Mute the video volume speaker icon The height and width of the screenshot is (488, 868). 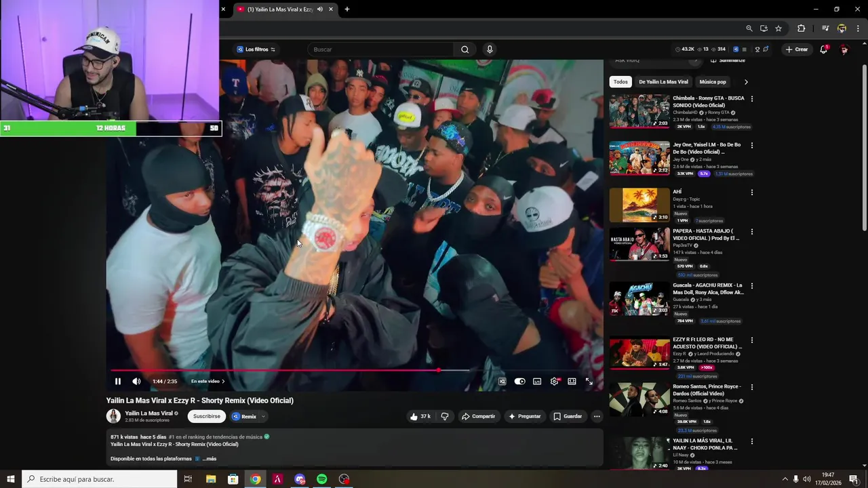136,381
